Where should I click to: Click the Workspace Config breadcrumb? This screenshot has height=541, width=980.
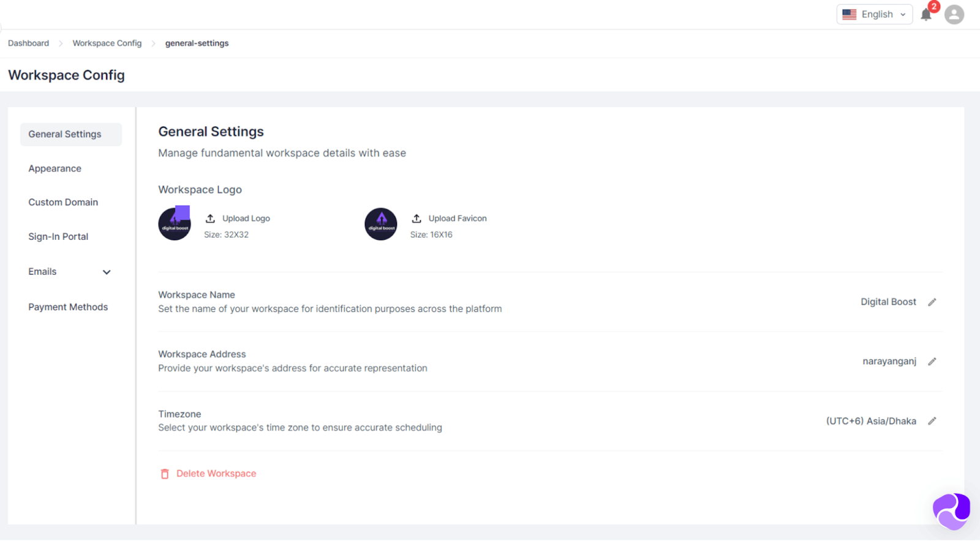(x=107, y=43)
